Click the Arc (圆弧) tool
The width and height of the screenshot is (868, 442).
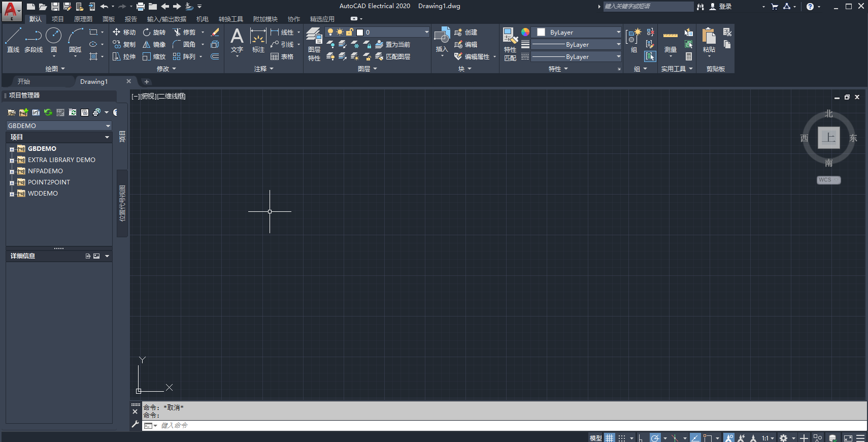click(75, 40)
